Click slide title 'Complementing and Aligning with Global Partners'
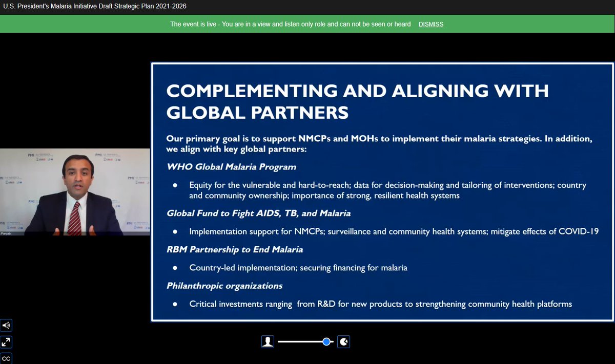 coord(358,101)
